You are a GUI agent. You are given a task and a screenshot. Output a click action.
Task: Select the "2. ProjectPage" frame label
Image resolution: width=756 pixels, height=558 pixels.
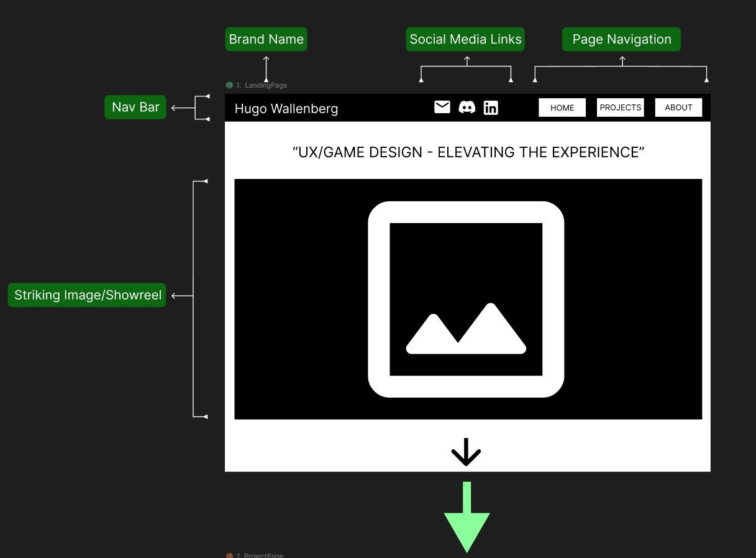[x=261, y=556]
